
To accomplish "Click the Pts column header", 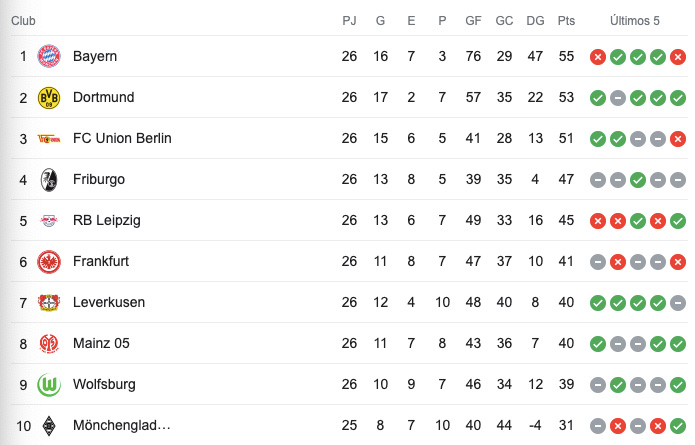I will coord(567,20).
